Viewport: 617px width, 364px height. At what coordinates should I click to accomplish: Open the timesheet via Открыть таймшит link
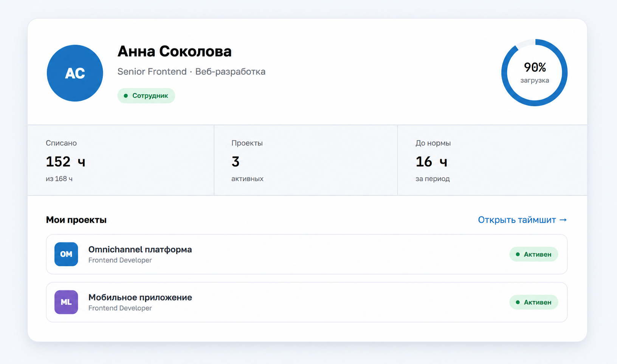[522, 220]
